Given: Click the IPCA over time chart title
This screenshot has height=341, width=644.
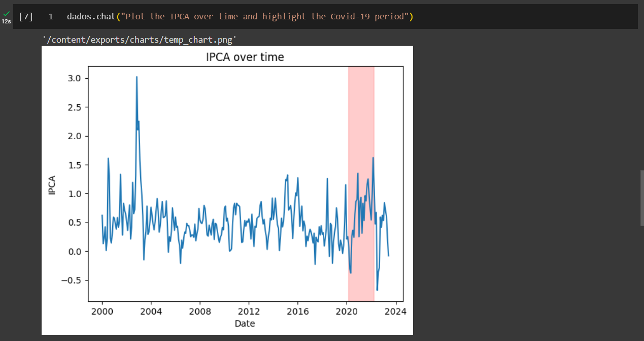Looking at the screenshot, I should [245, 57].
